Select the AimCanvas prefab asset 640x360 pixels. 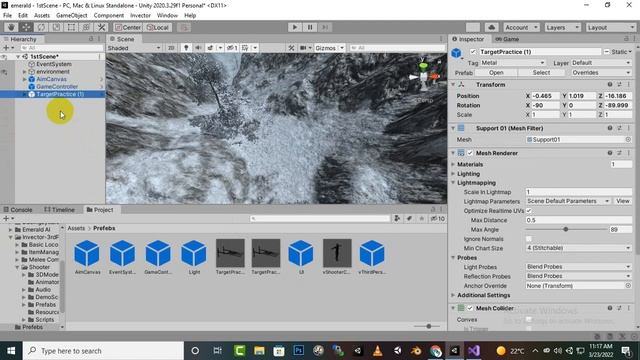(87, 257)
